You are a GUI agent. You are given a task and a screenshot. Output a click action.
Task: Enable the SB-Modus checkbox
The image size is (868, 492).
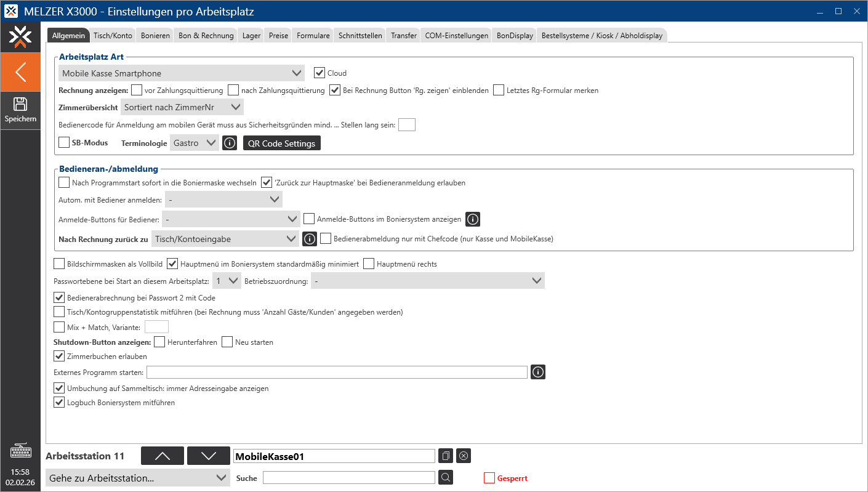click(x=64, y=142)
